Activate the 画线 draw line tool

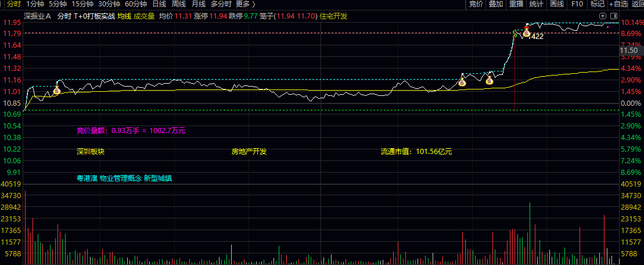[556, 4]
